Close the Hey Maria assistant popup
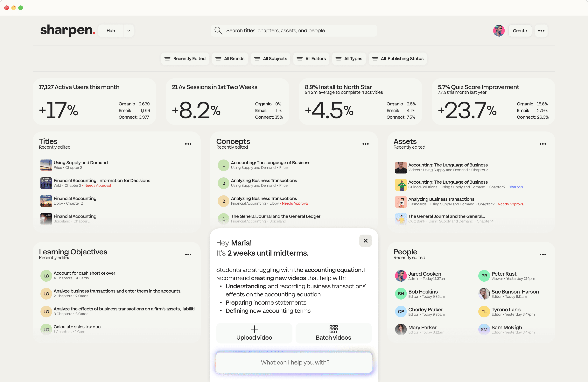 coord(365,241)
